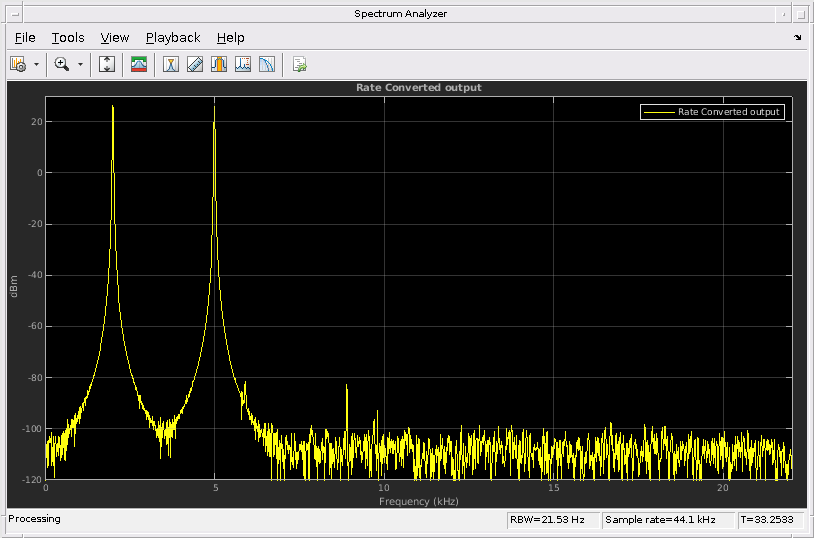Toggle the peak finder button with dotted box
This screenshot has width=814, height=538.
[x=243, y=64]
